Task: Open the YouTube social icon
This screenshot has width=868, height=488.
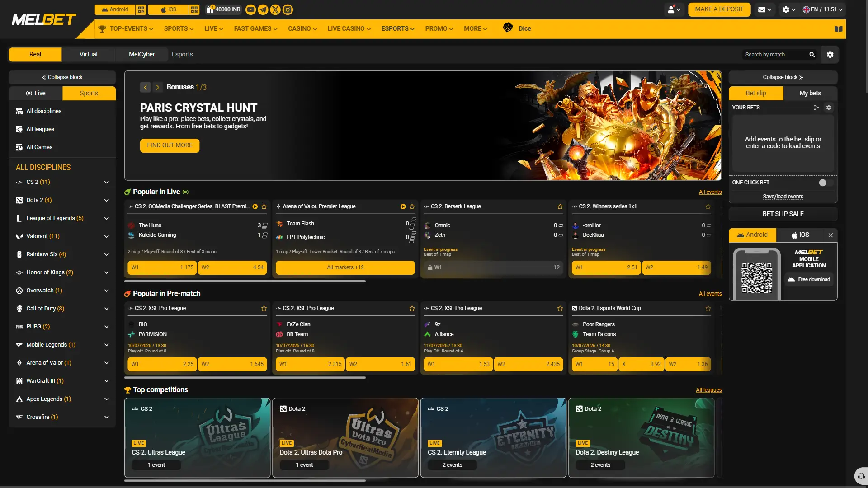Action: (x=250, y=9)
